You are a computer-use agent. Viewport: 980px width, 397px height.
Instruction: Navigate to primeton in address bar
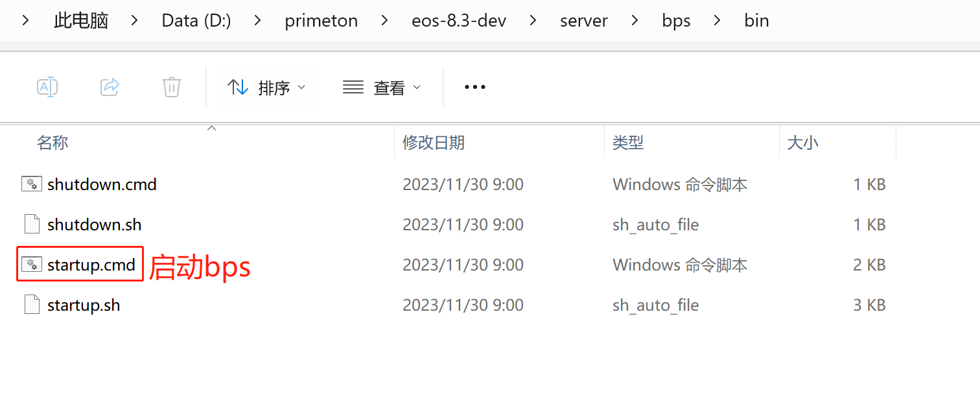point(321,21)
